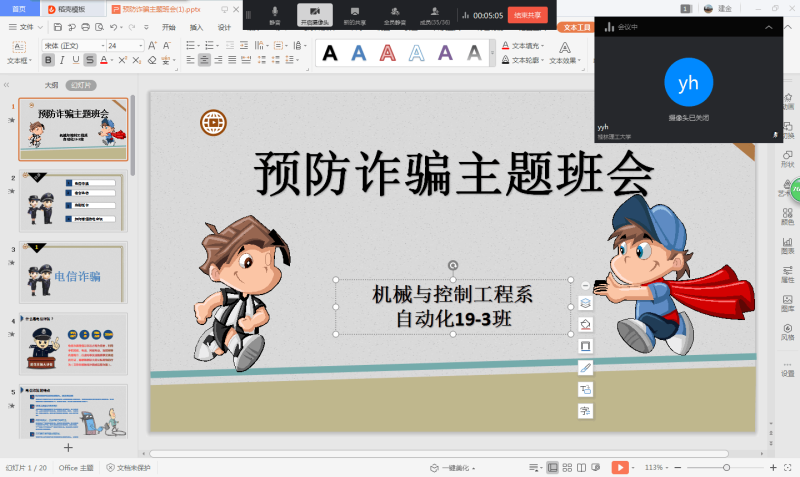Toggle italic text formatting
This screenshot has width=800, height=477.
[x=63, y=61]
